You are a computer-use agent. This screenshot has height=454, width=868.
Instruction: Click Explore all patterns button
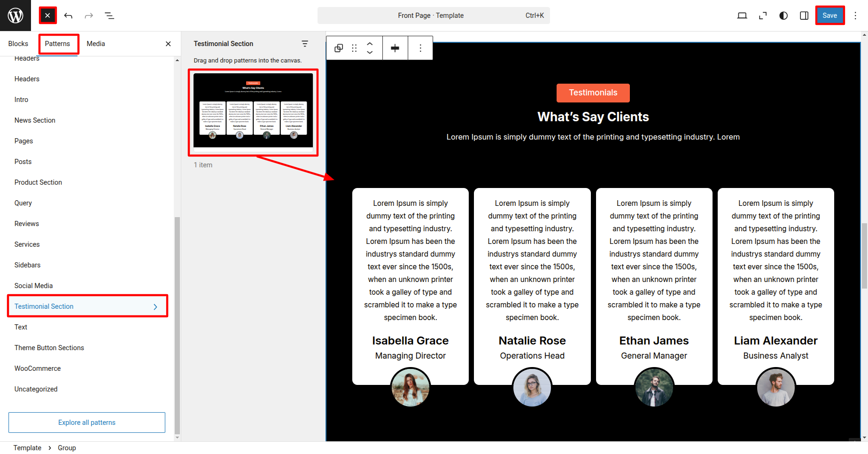point(87,423)
